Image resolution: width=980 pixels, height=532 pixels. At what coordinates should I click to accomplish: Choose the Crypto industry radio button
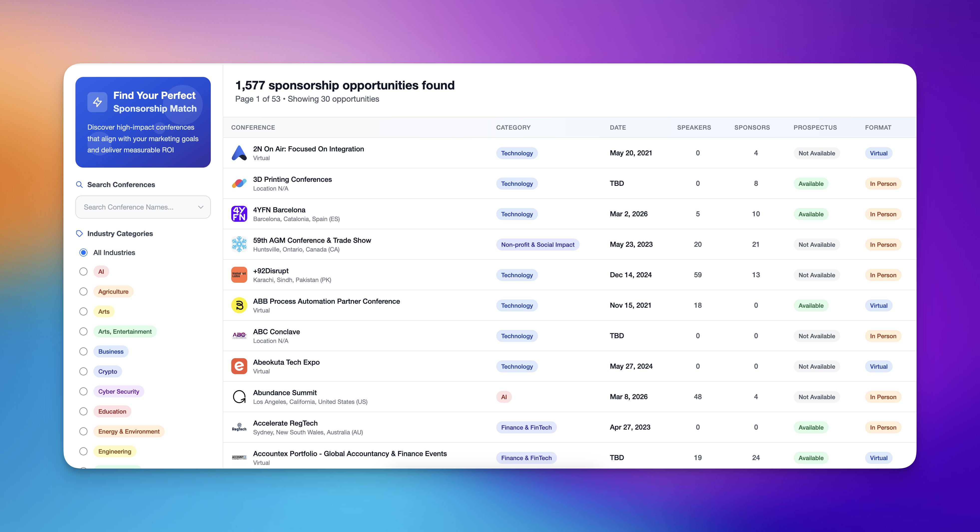point(83,371)
